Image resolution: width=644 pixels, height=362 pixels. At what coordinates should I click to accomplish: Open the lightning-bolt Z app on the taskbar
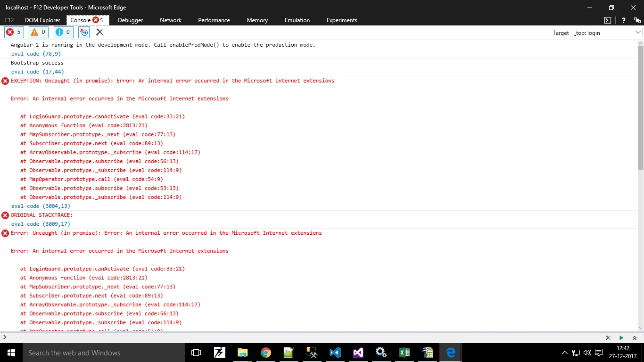[219, 353]
